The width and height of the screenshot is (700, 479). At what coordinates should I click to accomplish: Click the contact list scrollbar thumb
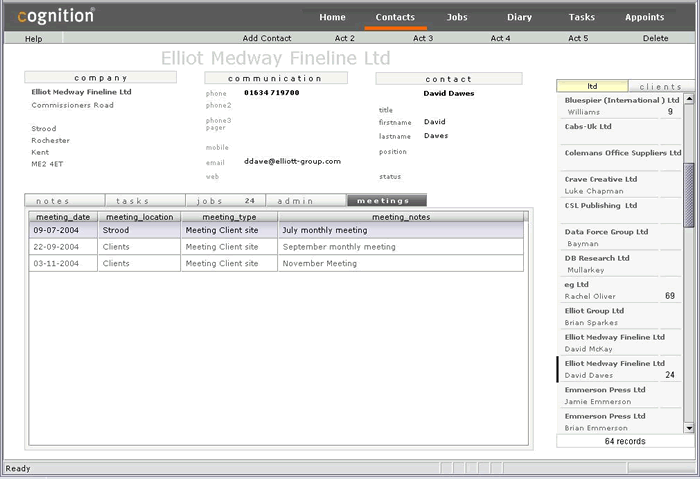[x=689, y=195]
